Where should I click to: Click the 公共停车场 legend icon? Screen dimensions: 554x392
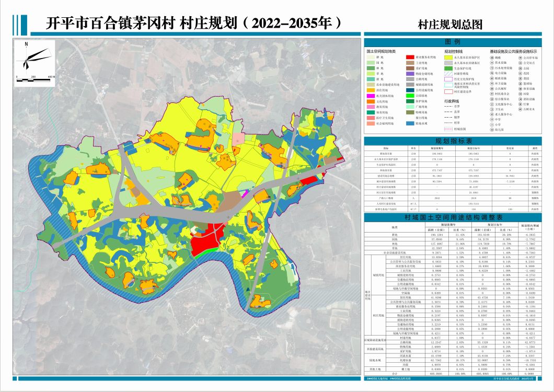520,58
